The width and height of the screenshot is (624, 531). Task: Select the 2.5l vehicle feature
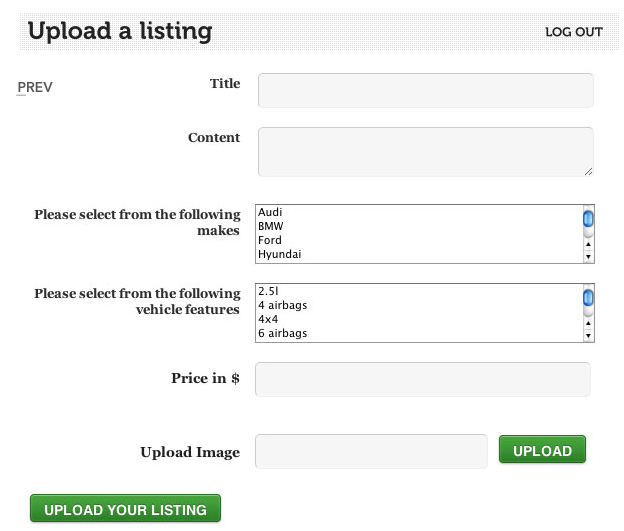268,291
